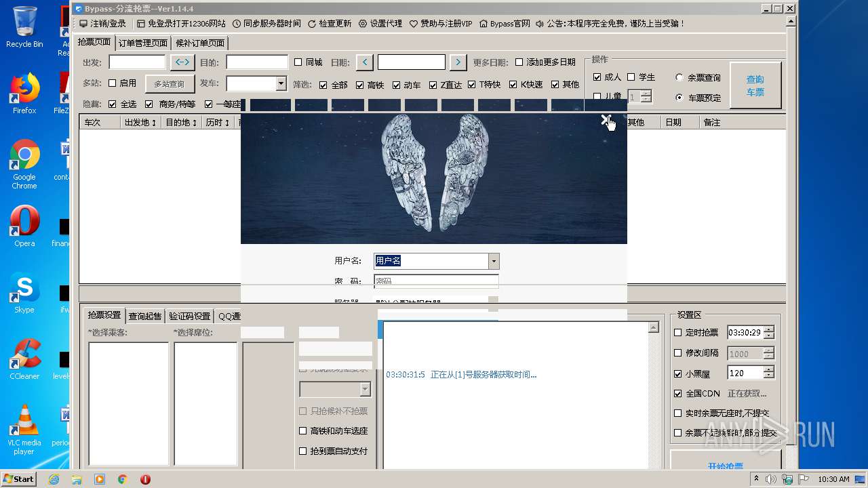Click the 查询车票 button
868x488 pixels.
tap(755, 85)
